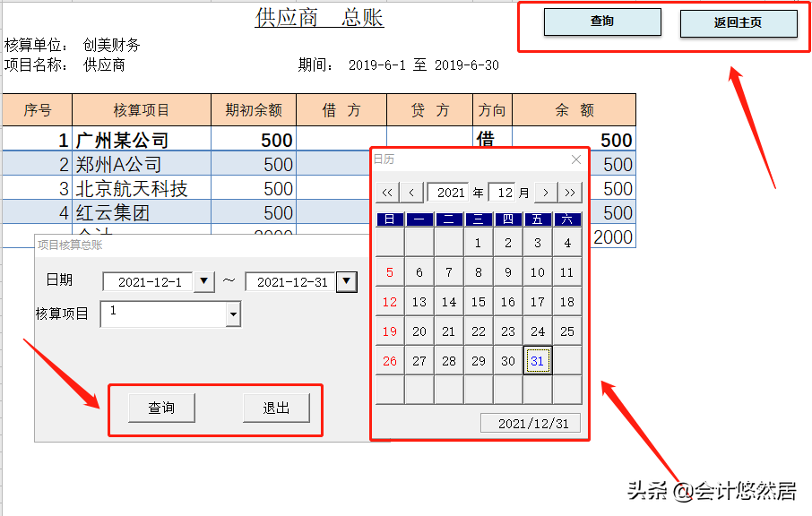Click the 贷 方 column header
The height and width of the screenshot is (516, 812).
(x=430, y=109)
